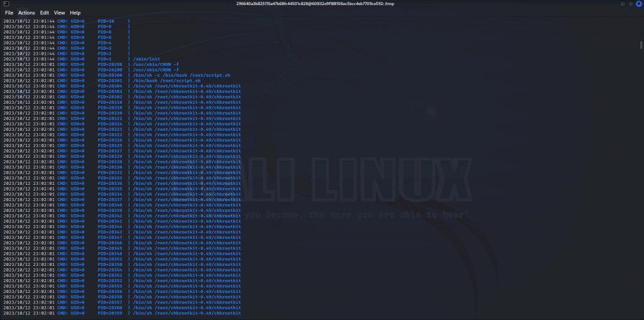Click the PID=28359 text
The height and width of the screenshot is (320, 644).
110,313
